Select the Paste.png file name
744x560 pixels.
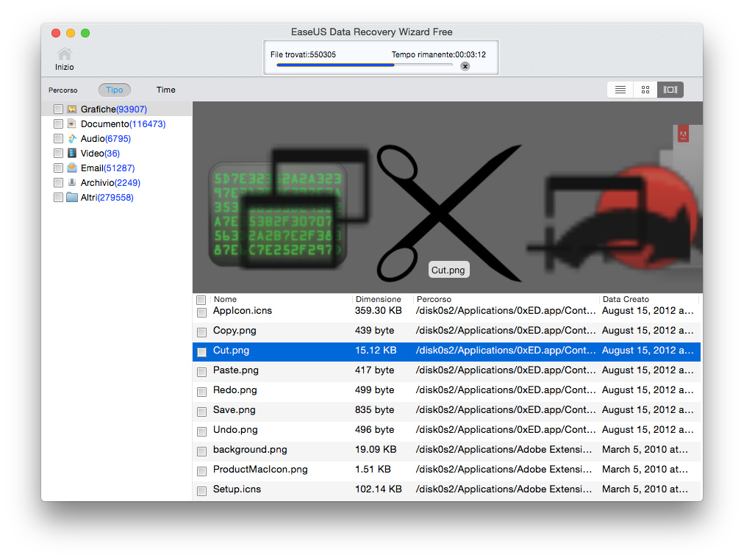click(x=236, y=370)
